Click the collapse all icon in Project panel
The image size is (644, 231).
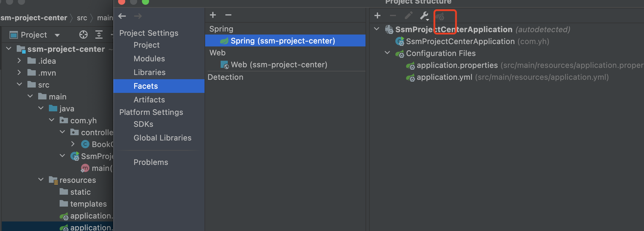[x=99, y=35]
